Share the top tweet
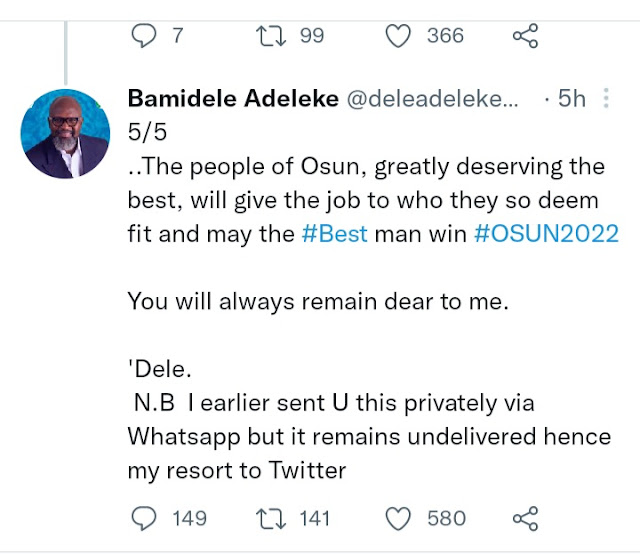The width and height of the screenshot is (640, 554). pyautogui.click(x=525, y=36)
